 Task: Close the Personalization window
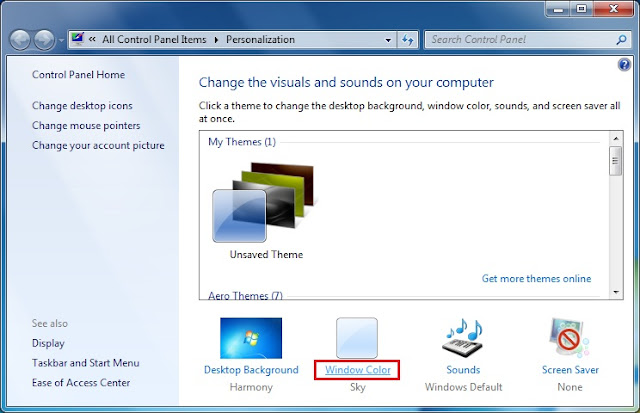pyautogui.click(x=613, y=9)
